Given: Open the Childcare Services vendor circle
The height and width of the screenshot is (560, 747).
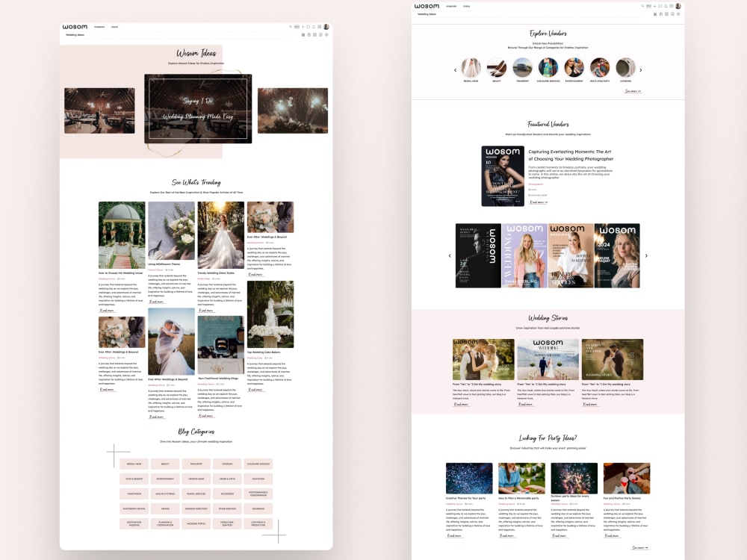Looking at the screenshot, I should 548,68.
